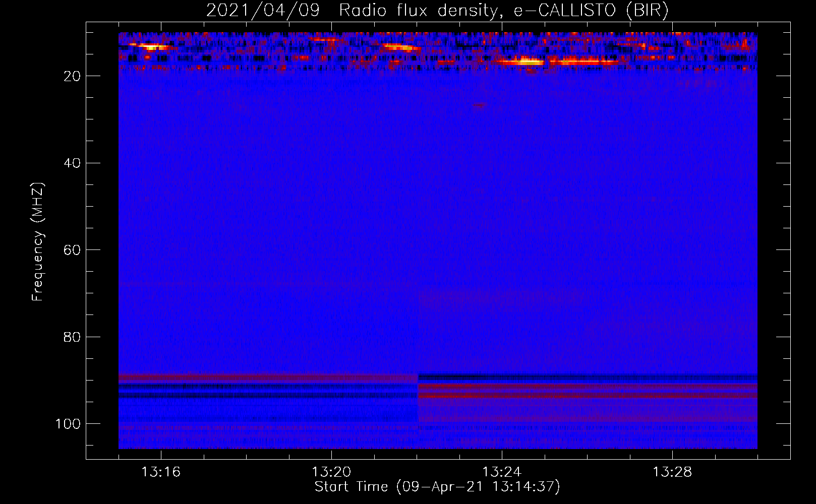Click the 13:24 time tick label
Screen dimensions: 816x504
(x=502, y=472)
